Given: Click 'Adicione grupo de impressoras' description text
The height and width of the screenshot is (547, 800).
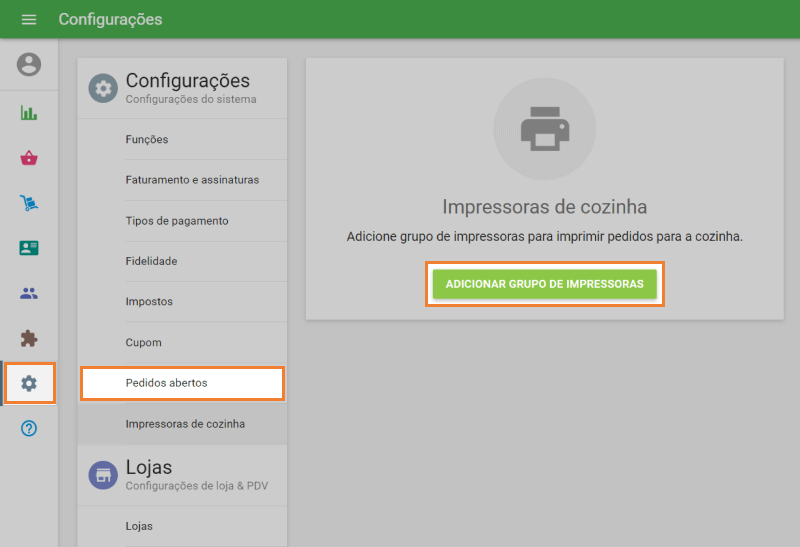Looking at the screenshot, I should (x=544, y=237).
